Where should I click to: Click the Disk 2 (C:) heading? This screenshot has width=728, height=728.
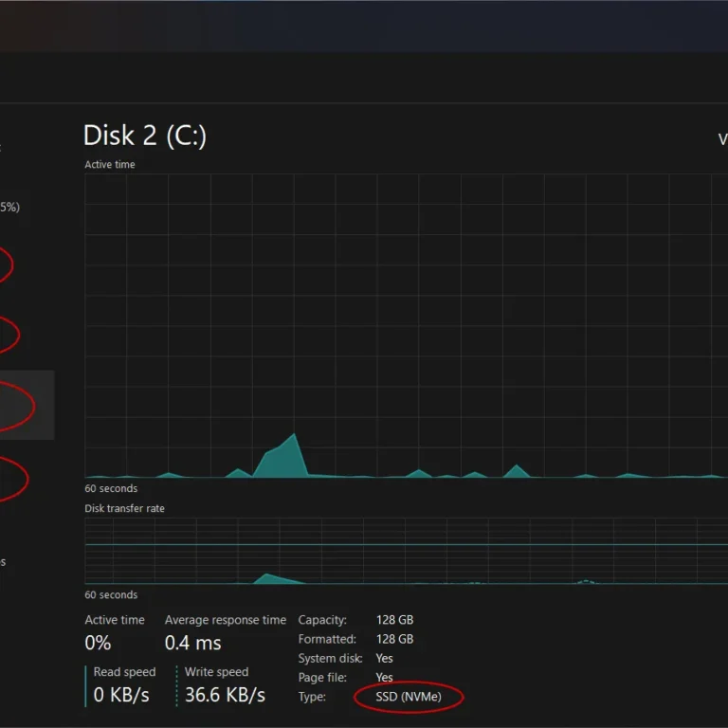[x=144, y=136]
